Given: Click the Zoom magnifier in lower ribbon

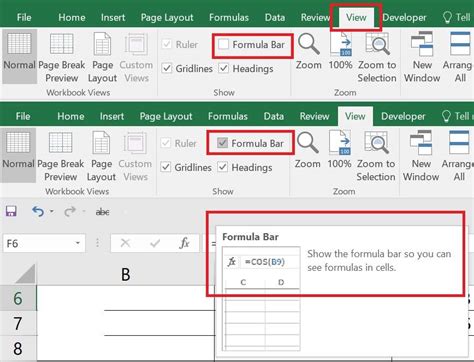Looking at the screenshot, I should point(308,150).
